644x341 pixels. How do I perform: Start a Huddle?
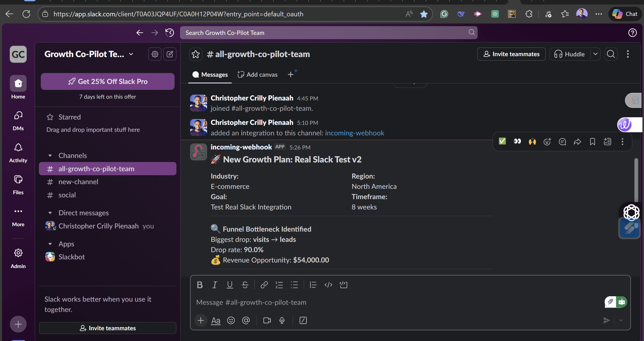pyautogui.click(x=570, y=54)
